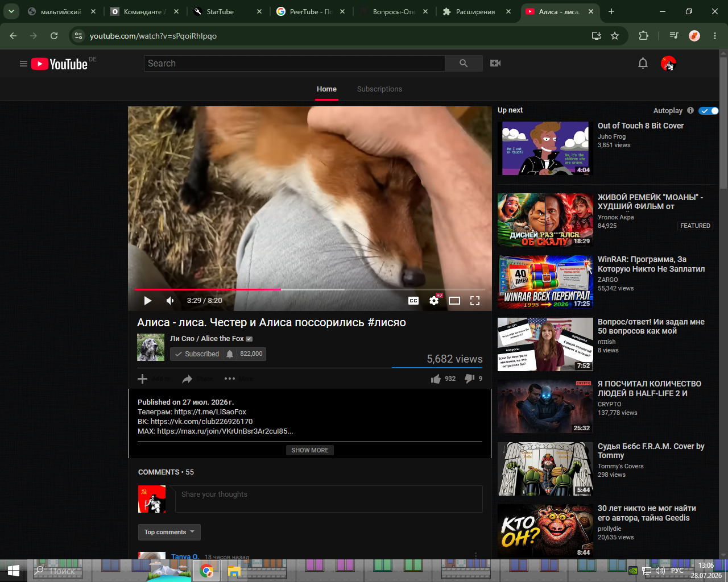728x582 pixels.
Task: View site information icon in address bar
Action: 79,36
